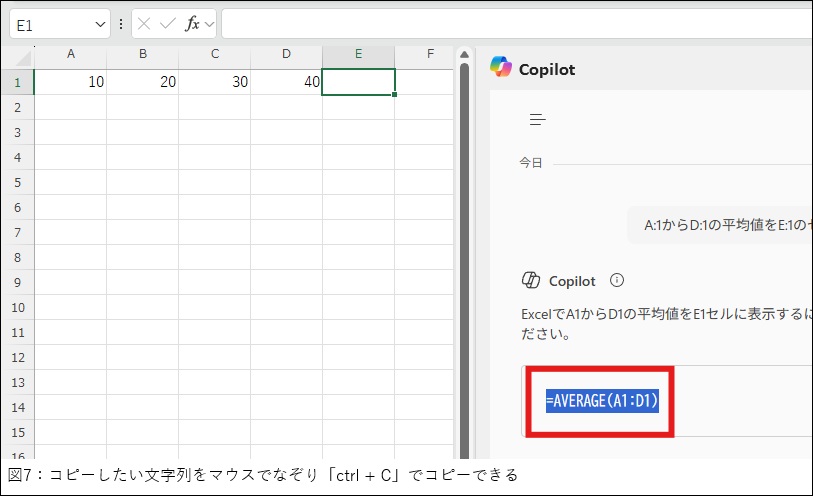This screenshot has height=497, width=813.
Task: Click the Enter checkmark icon in formula bar
Action: click(x=168, y=24)
